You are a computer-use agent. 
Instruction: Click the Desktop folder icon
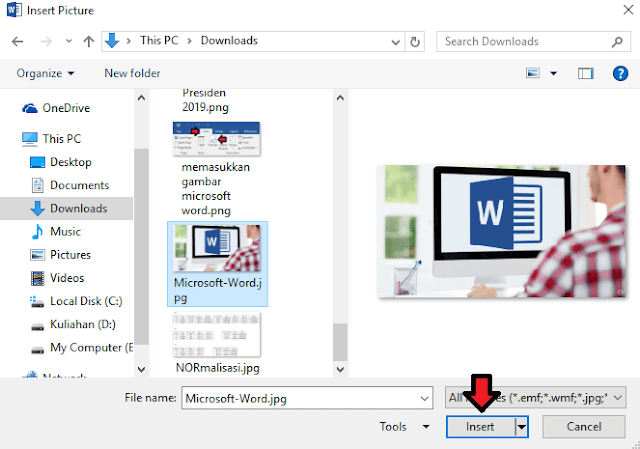tap(37, 162)
